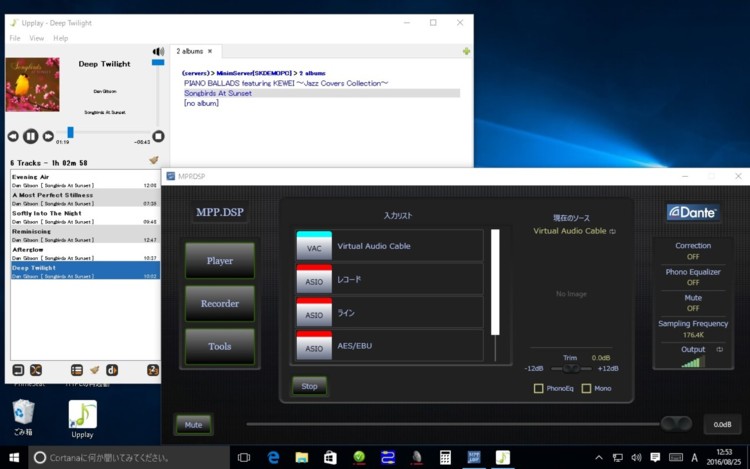The height and width of the screenshot is (469, 750).
Task: Select 'Evening Air' track in playlist
Action: pyautogui.click(x=85, y=180)
